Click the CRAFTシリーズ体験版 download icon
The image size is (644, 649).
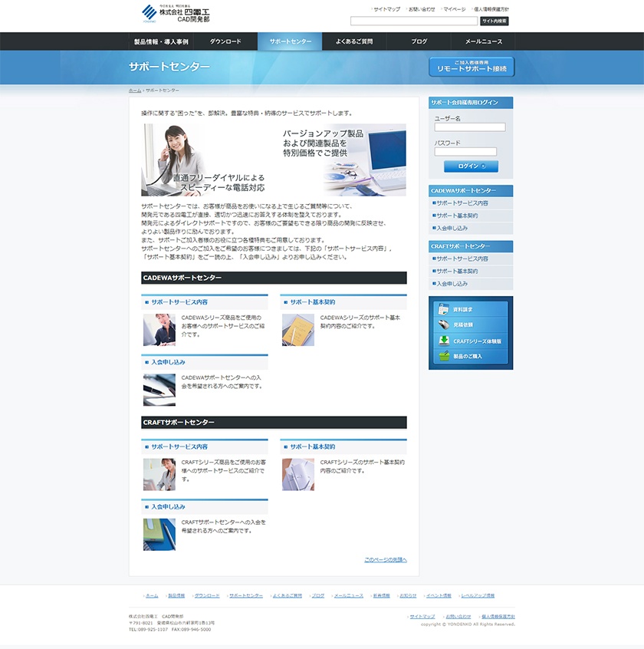444,341
